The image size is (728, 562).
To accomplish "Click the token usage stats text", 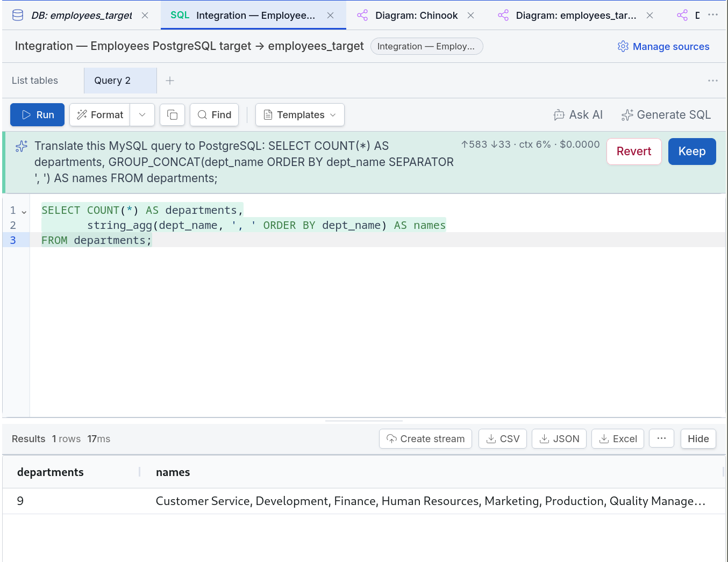I will (x=530, y=145).
